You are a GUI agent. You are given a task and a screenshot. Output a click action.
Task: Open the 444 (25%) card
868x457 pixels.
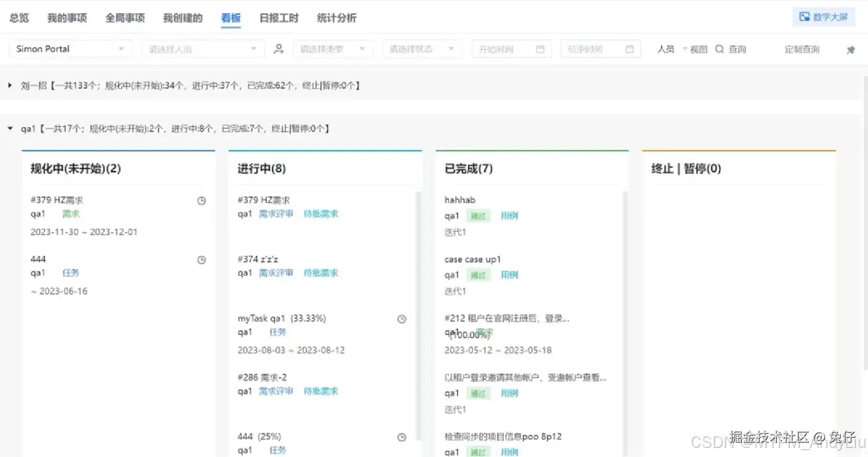coord(259,436)
